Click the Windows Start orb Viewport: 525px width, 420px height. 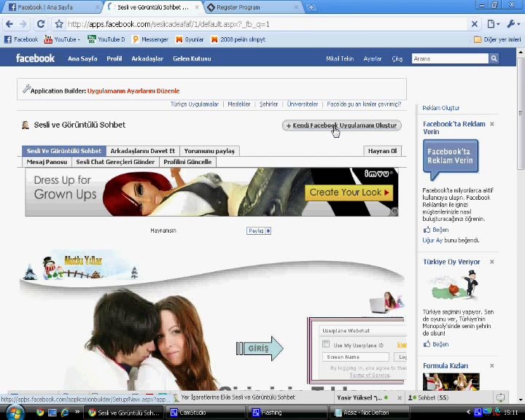click(x=15, y=412)
